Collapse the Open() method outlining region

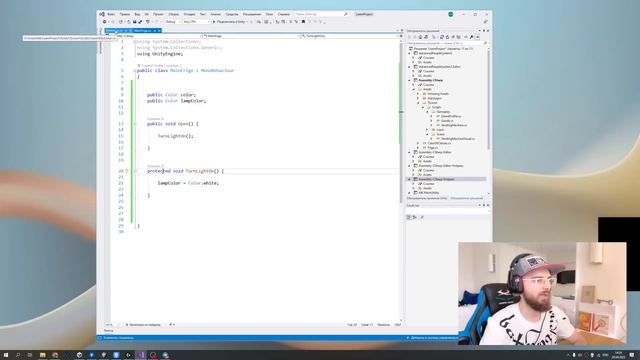[x=135, y=124]
